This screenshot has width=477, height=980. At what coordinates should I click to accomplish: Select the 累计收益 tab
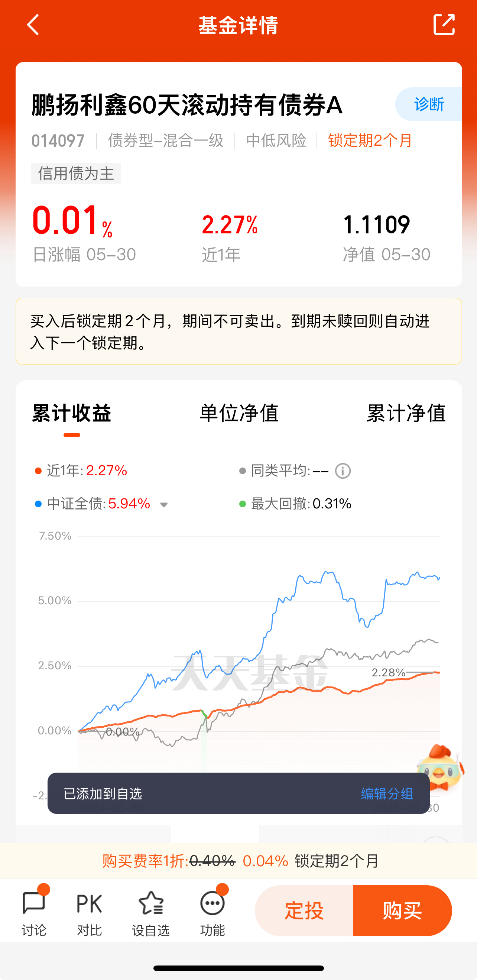point(71,413)
